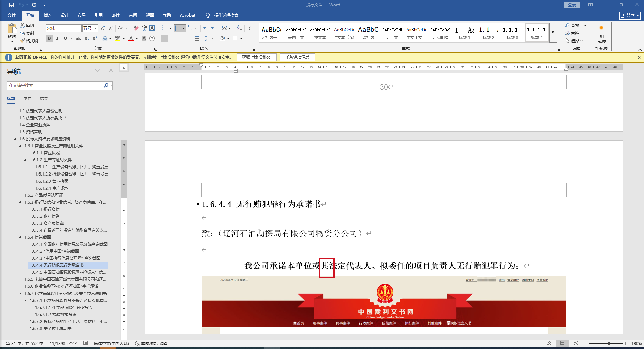Switch to Read Mode view in the status bar
This screenshot has width=644, height=349.
549,343
